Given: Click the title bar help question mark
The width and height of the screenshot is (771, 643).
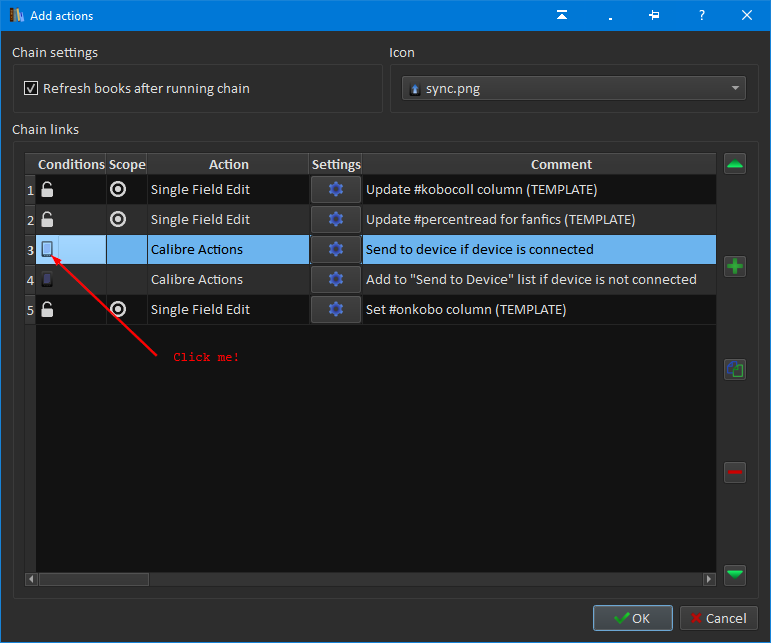Looking at the screenshot, I should click(x=702, y=15).
